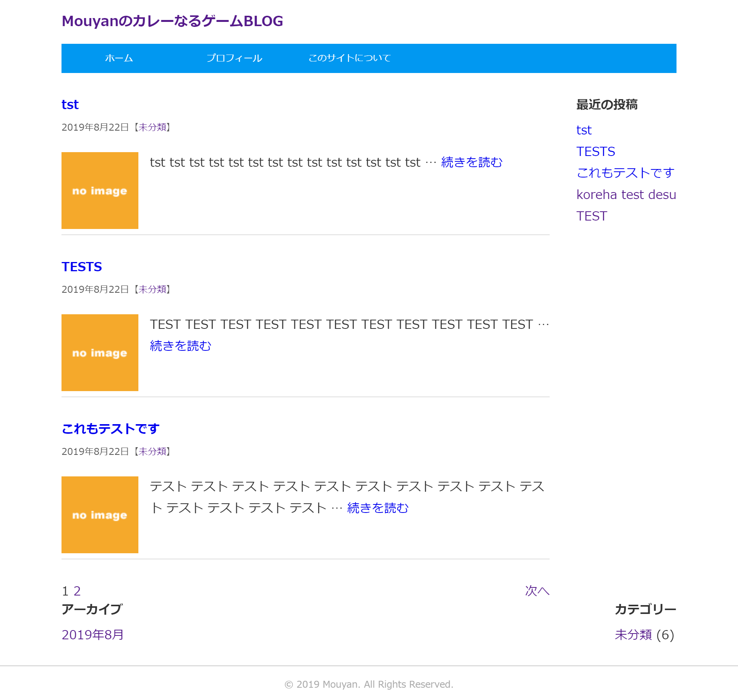Open the プロフィール navigation menu item
The width and height of the screenshot is (738, 700).
click(234, 58)
